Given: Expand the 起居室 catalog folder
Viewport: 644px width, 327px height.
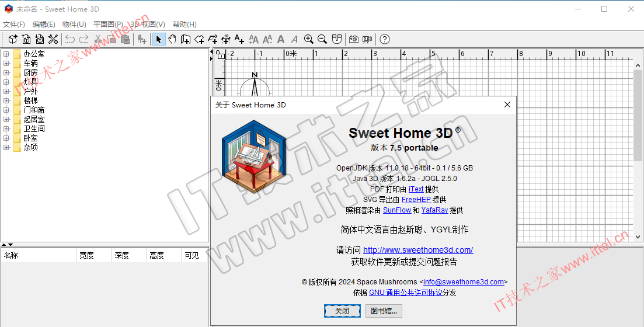Looking at the screenshot, I should pos(6,119).
